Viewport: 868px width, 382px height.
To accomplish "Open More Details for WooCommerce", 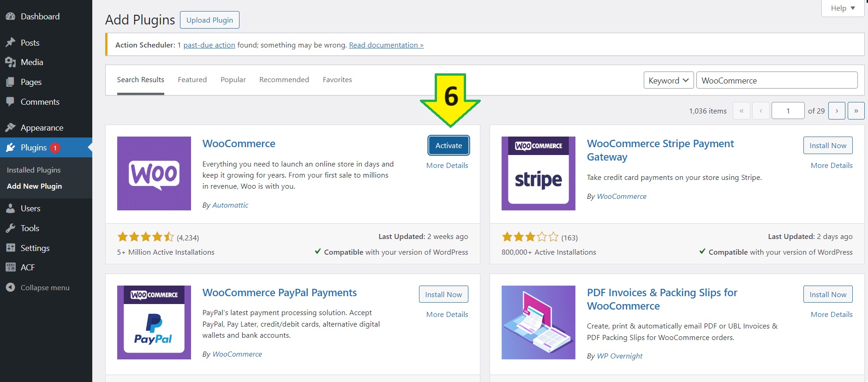I will click(x=447, y=165).
